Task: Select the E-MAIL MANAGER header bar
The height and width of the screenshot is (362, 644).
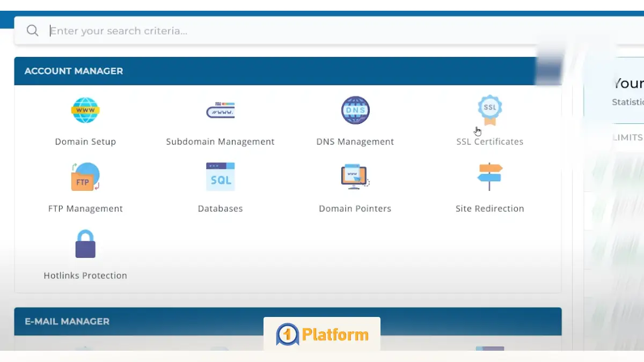Action: click(x=288, y=321)
